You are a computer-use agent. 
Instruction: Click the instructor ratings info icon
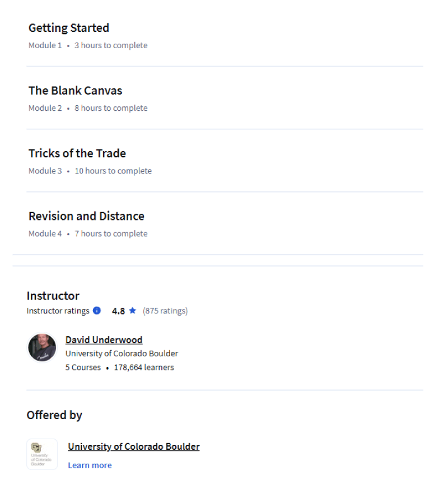coord(97,311)
